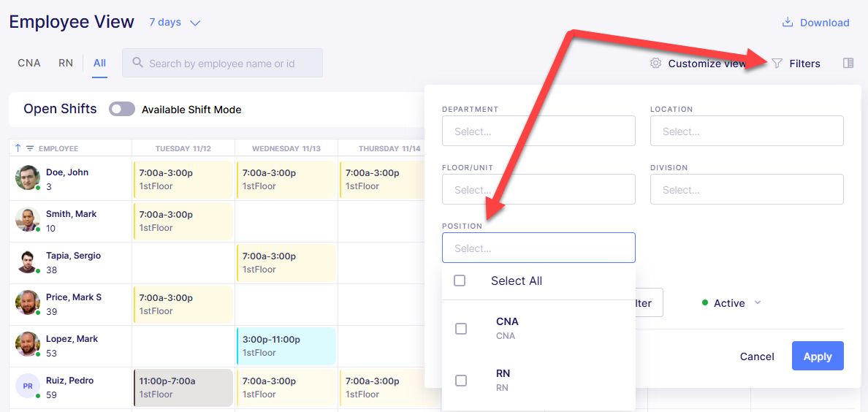Click the Customize view gear icon
This screenshot has width=868, height=412.
point(656,63)
